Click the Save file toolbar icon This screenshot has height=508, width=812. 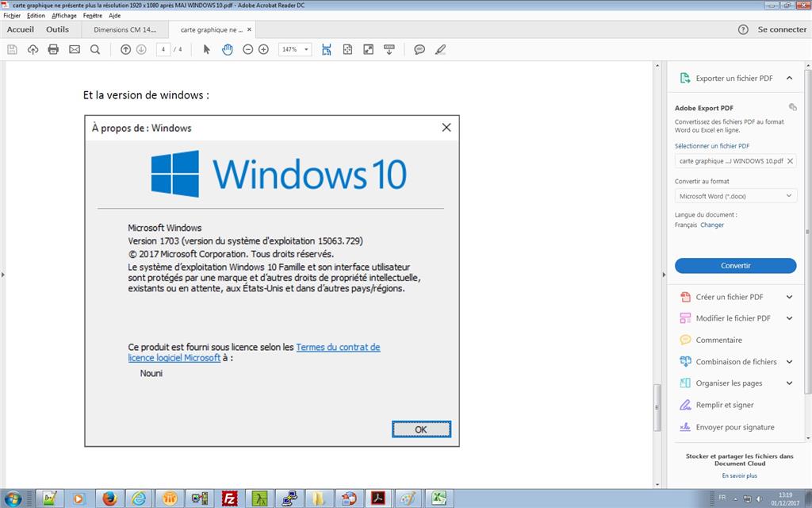coord(13,50)
